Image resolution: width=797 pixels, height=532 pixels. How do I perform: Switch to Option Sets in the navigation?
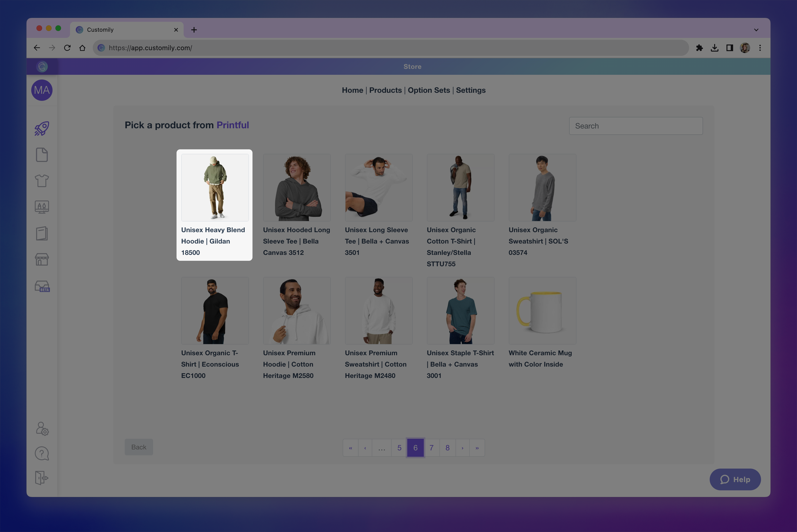[429, 90]
